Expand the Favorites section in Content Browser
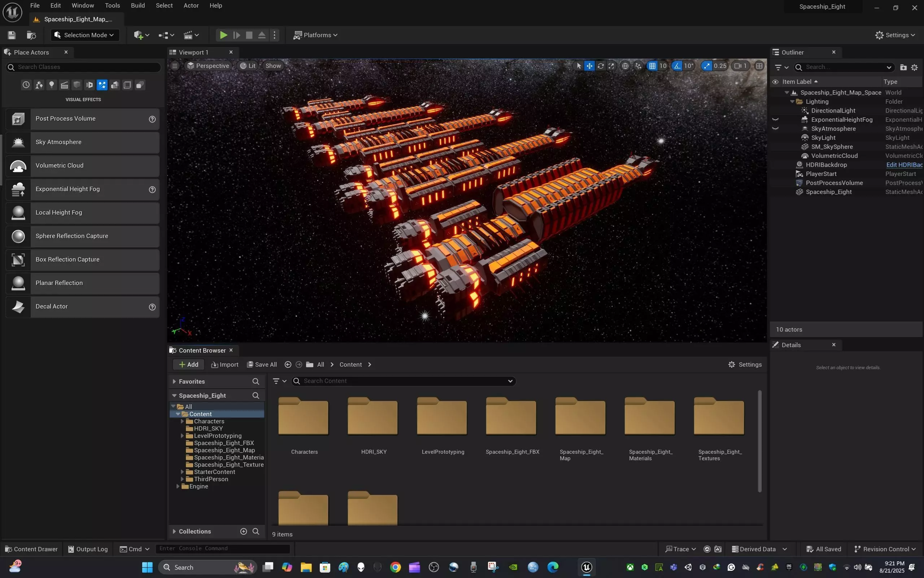924x578 pixels. 174,381
